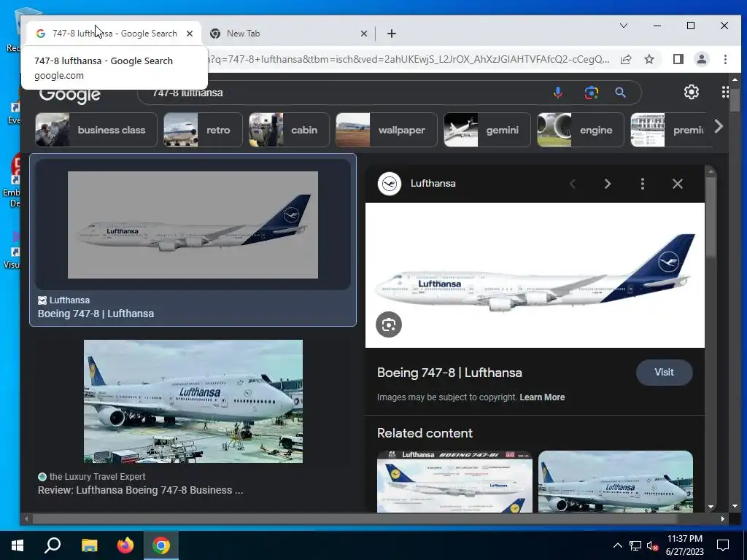The width and height of the screenshot is (747, 560).
Task: Show hidden system tray icons
Action: click(x=617, y=545)
